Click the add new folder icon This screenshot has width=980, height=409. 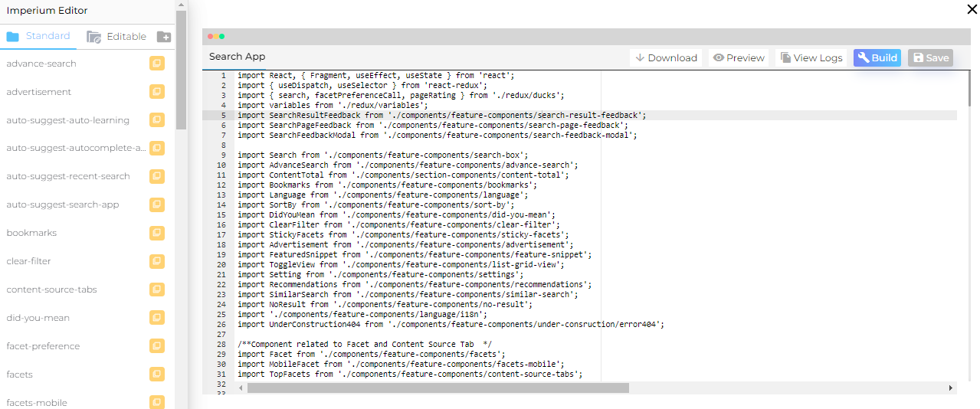(x=164, y=37)
